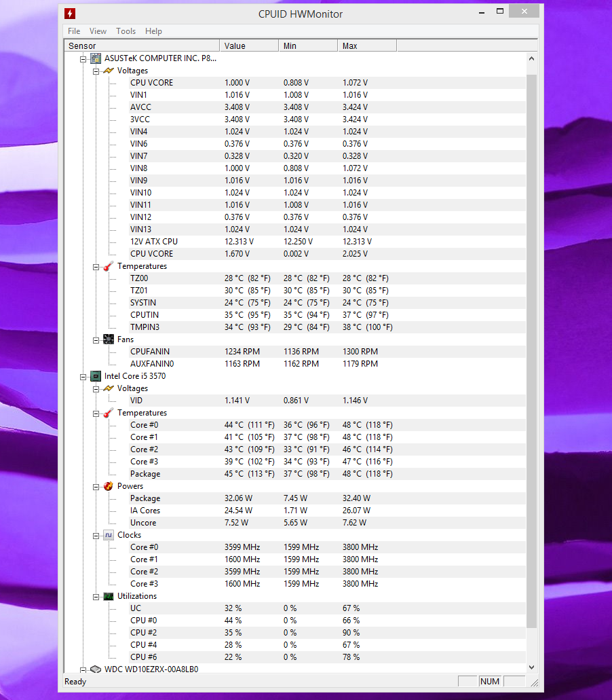Collapse the motherboard Temperatures group
This screenshot has height=700, width=612.
pos(96,267)
